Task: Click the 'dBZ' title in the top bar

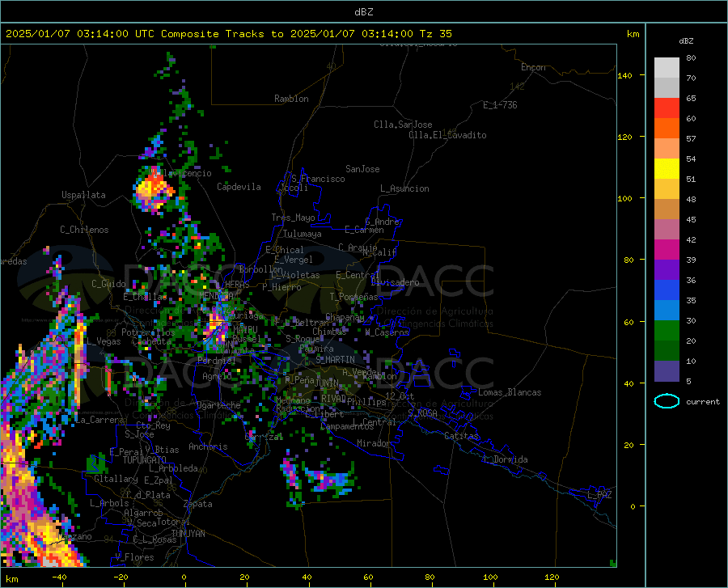Action: click(x=363, y=12)
